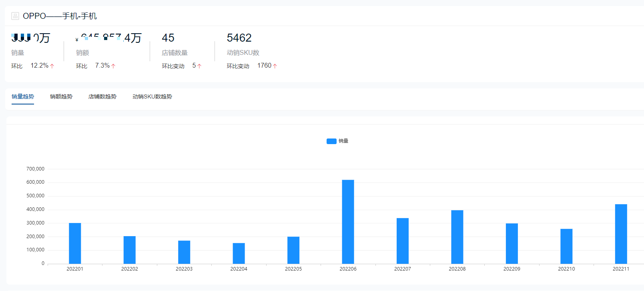Click the 店铺数量 value 45
The height and width of the screenshot is (291, 644).
168,38
